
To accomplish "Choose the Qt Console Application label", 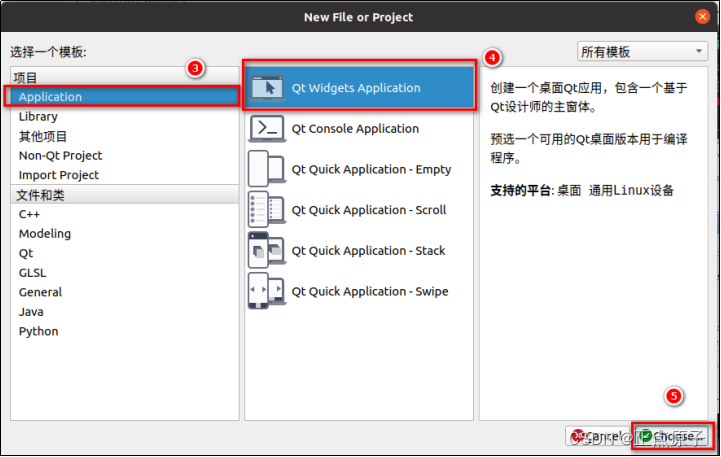I will point(355,129).
